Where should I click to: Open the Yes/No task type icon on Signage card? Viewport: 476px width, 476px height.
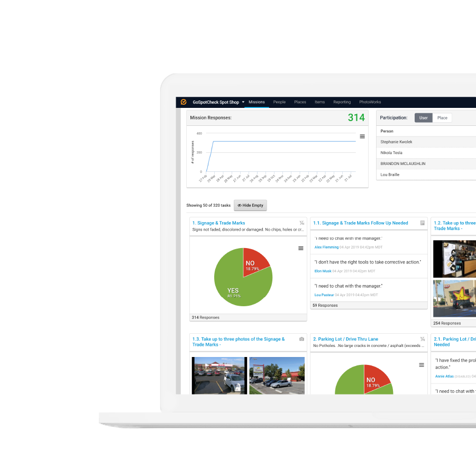[x=302, y=223]
